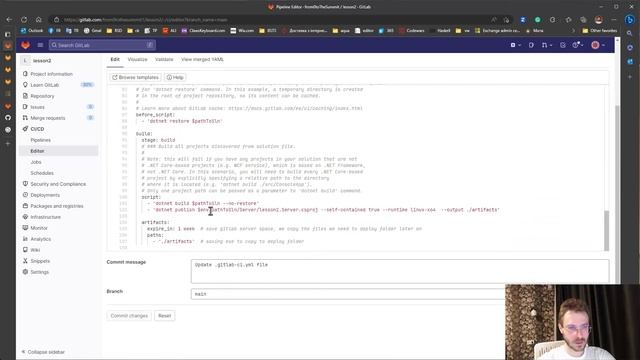
Task: Open the issues icon in top bar
Action: pos(531,45)
